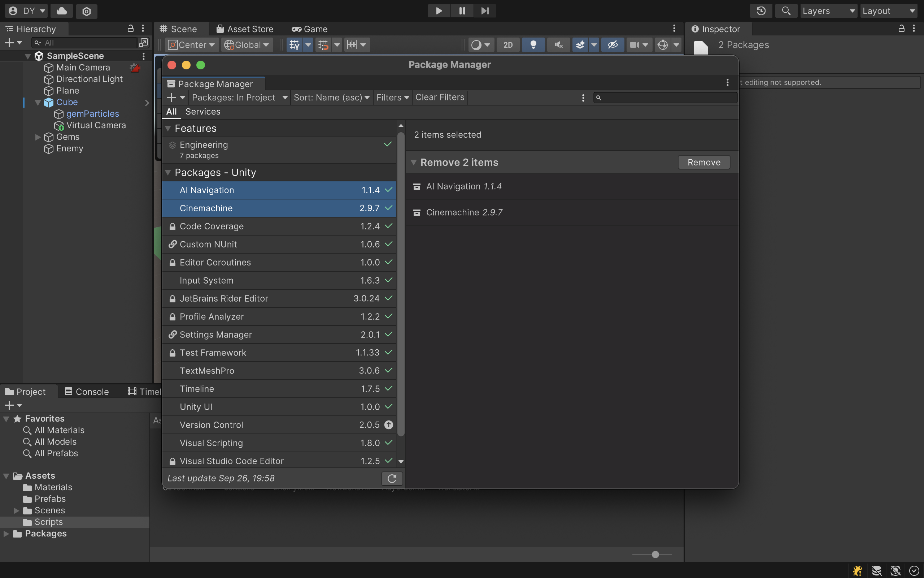Collapse the Packages - Unity section
The height and width of the screenshot is (578, 924).
[x=167, y=172]
